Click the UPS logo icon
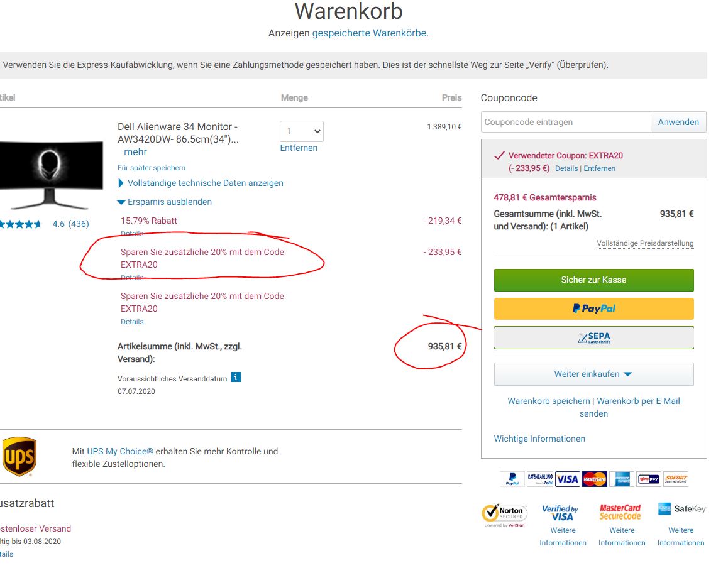 [x=19, y=457]
